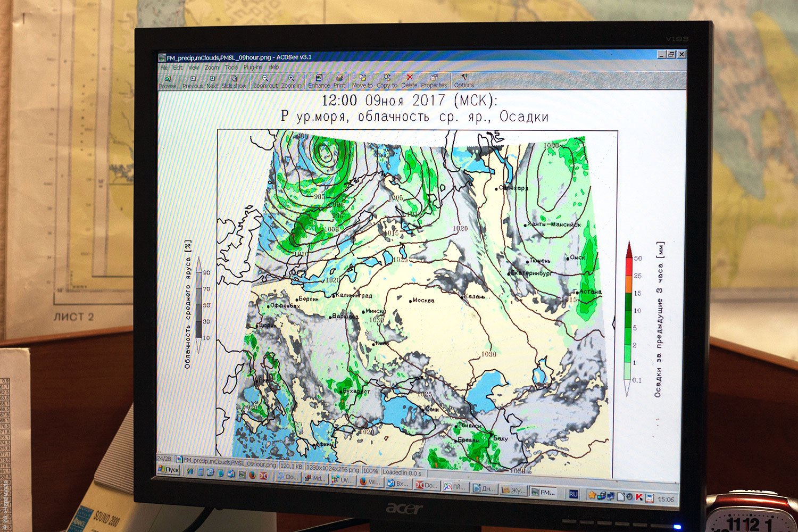Screen dimensions: 798x532
Task: Open the Help menu
Action: coord(273,68)
